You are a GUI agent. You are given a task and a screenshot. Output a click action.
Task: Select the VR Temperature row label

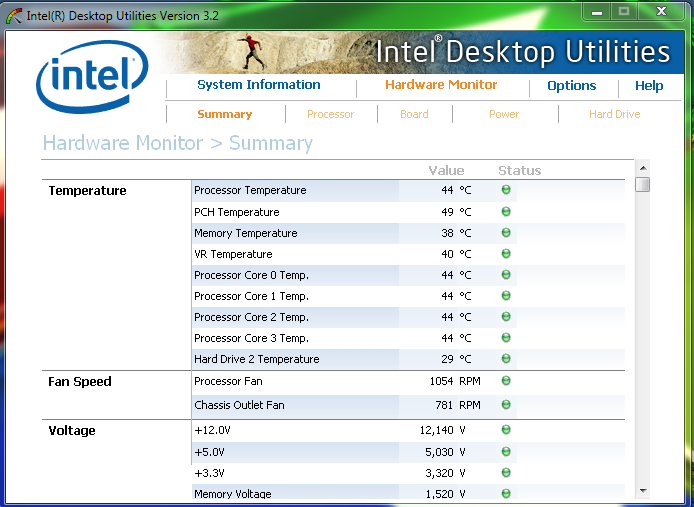pyautogui.click(x=233, y=254)
